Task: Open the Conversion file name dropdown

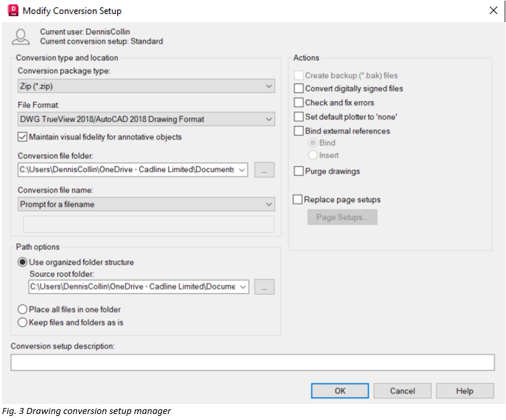Action: [x=146, y=205]
